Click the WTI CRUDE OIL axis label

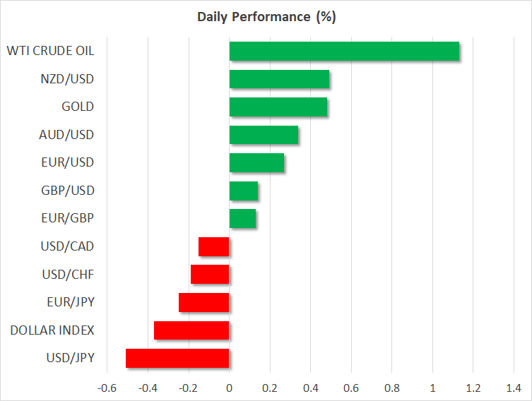(50, 51)
